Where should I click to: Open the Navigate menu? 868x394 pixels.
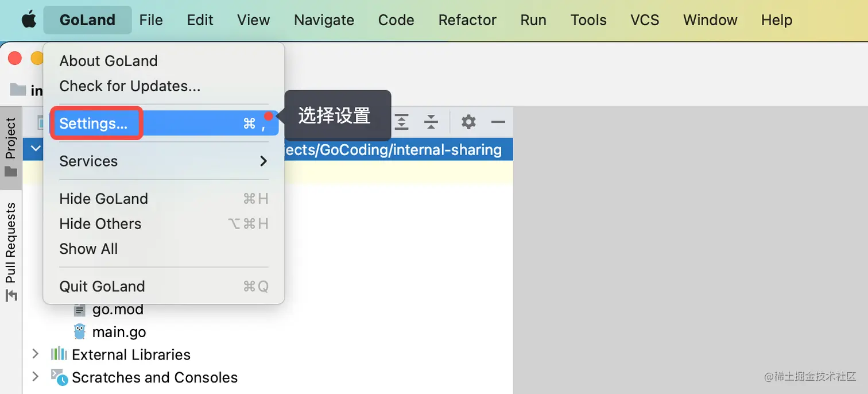tap(324, 20)
